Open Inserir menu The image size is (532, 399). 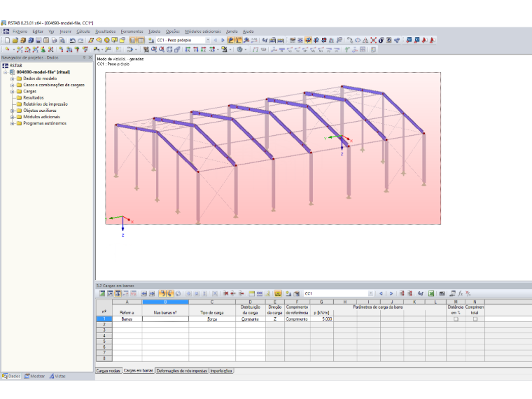click(x=66, y=31)
